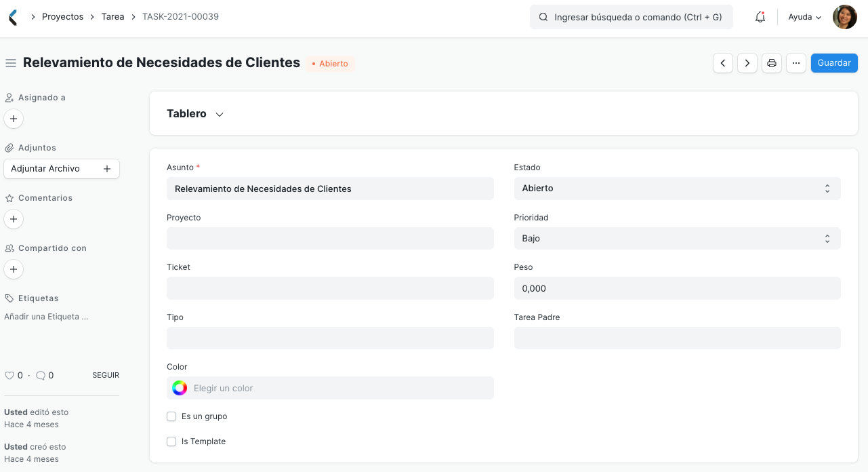Click the Asunto text field
Screen dimensions: 868x472
point(330,189)
